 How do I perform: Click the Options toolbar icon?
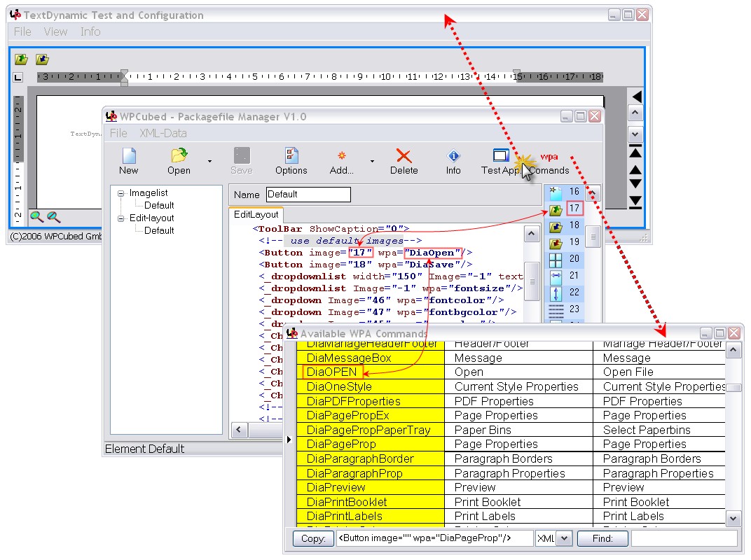(291, 156)
